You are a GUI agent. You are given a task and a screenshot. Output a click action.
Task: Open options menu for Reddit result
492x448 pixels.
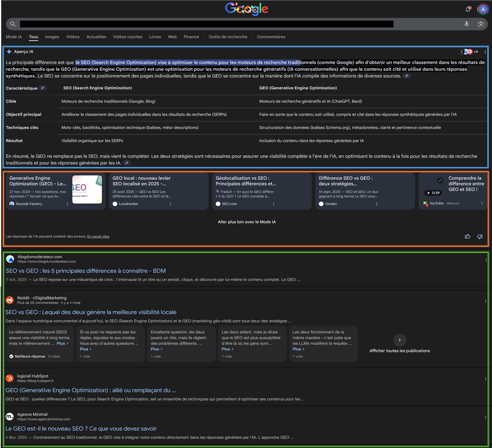486,301
